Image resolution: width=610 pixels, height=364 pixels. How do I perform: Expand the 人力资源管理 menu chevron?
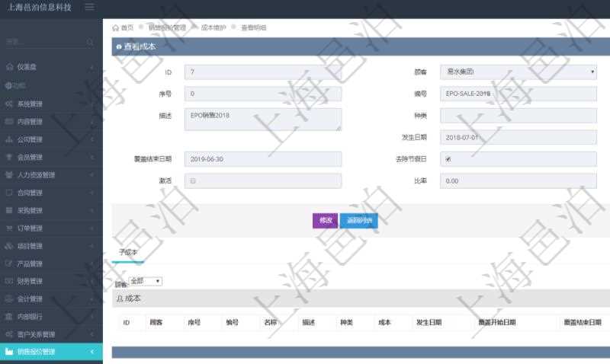[x=92, y=175]
